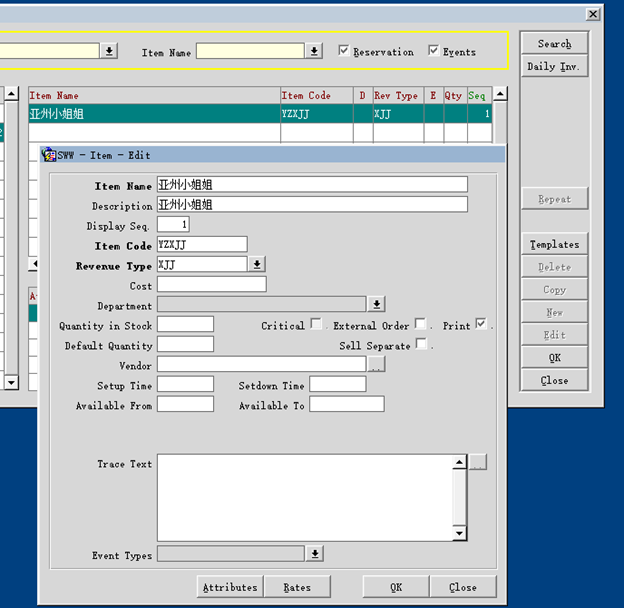The width and height of the screenshot is (624, 608).
Task: Select the YZXJJ item row in grid
Action: click(260, 114)
